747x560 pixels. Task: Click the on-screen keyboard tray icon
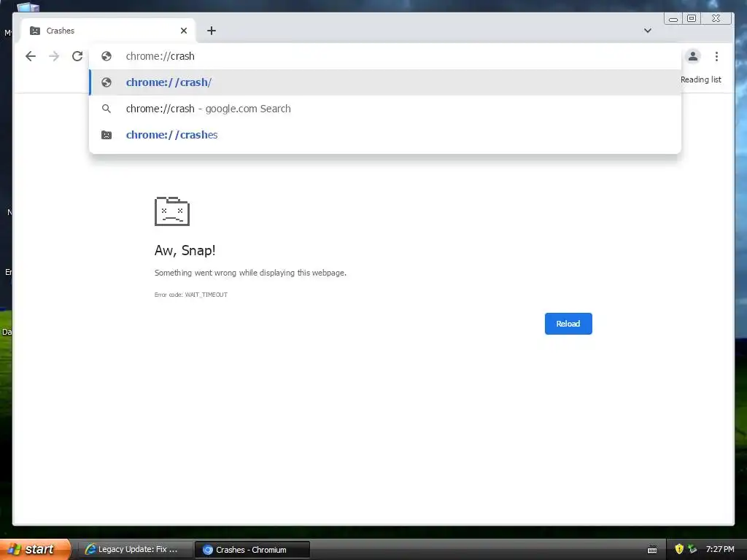click(x=653, y=550)
